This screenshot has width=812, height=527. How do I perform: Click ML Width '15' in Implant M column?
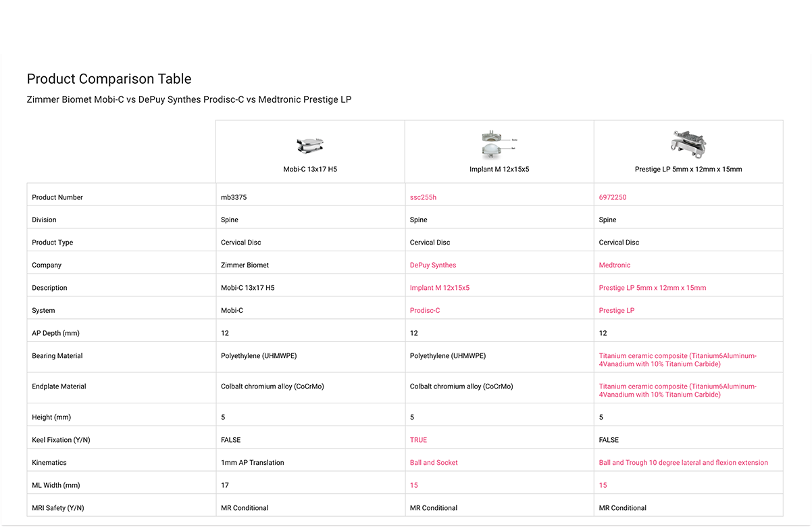coord(414,485)
